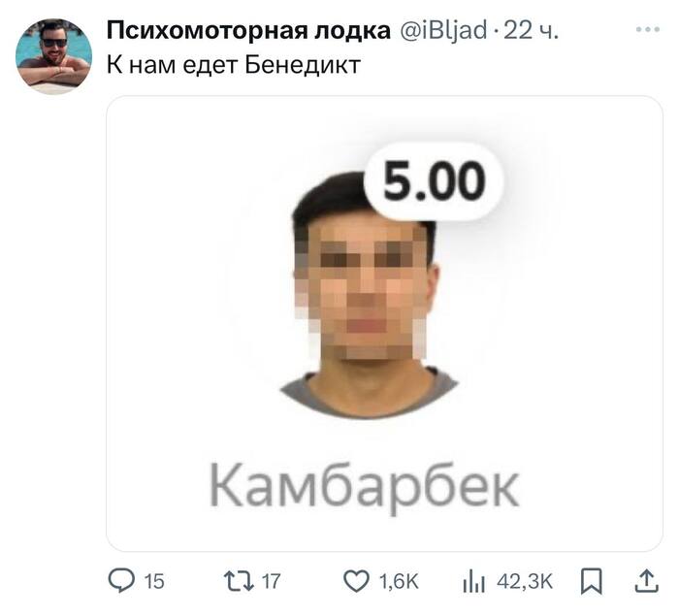Click the 42,3K views count
This screenshot has height=616, width=679.
pyautogui.click(x=525, y=582)
